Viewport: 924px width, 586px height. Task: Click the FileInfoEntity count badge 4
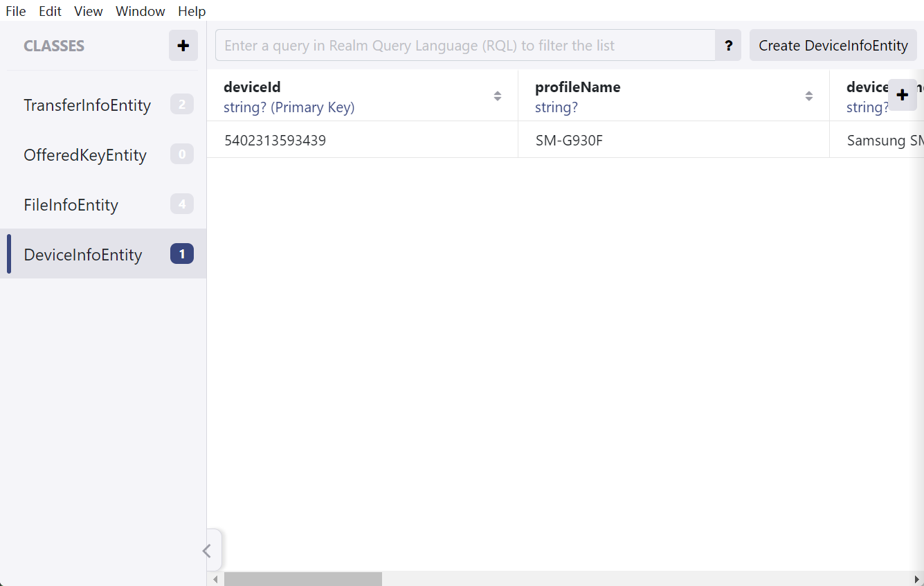tap(182, 204)
